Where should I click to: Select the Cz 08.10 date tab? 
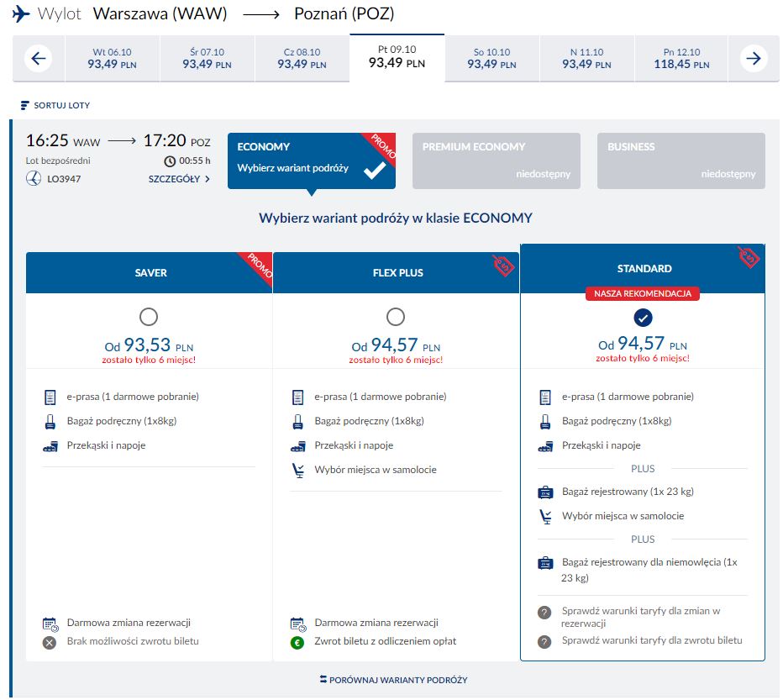click(302, 59)
